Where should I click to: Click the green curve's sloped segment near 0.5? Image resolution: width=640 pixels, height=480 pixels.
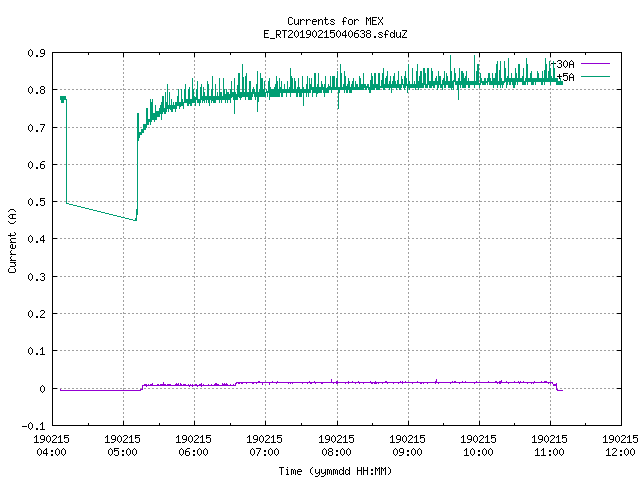point(101,211)
